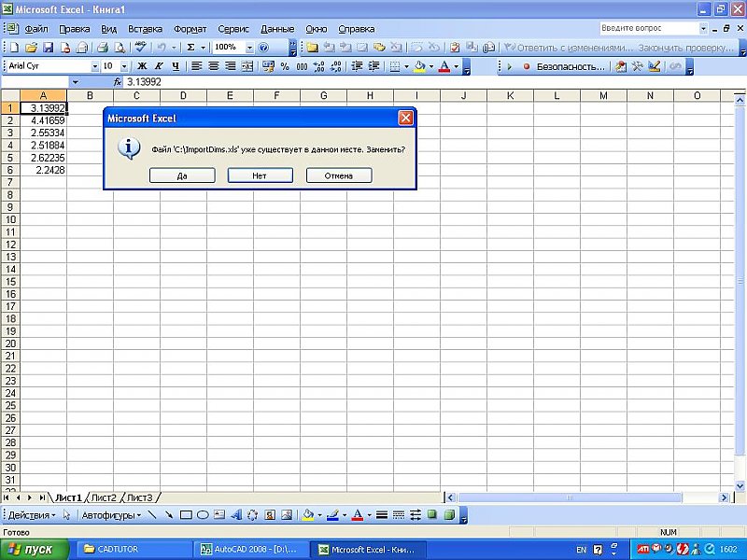The height and width of the screenshot is (560, 747).
Task: Click the Decrease Indent icon
Action: (357, 66)
